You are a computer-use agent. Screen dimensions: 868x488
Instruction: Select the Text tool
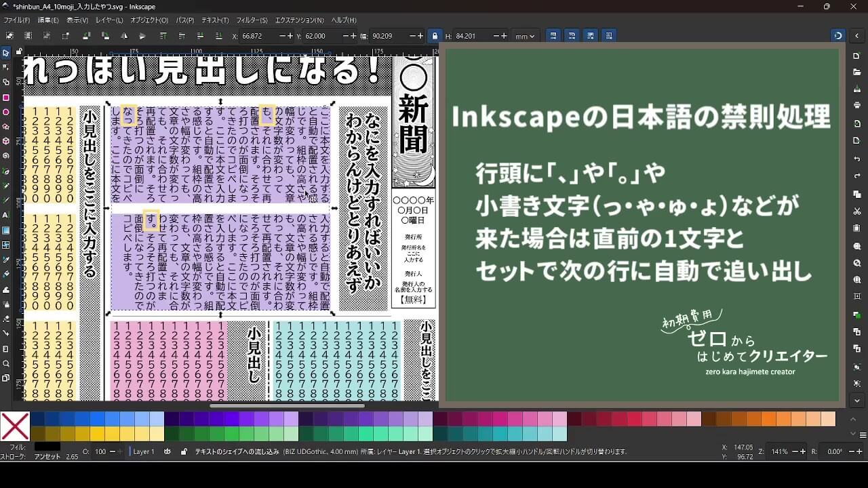coord(6,215)
